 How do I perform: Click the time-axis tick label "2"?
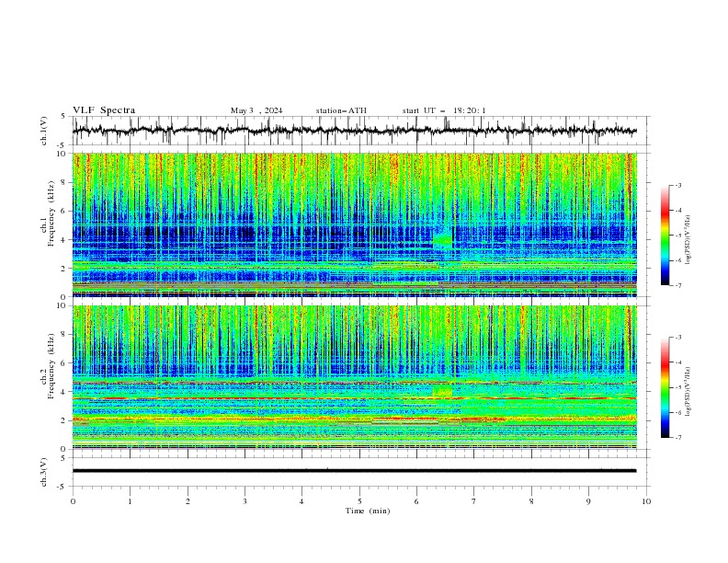click(188, 501)
